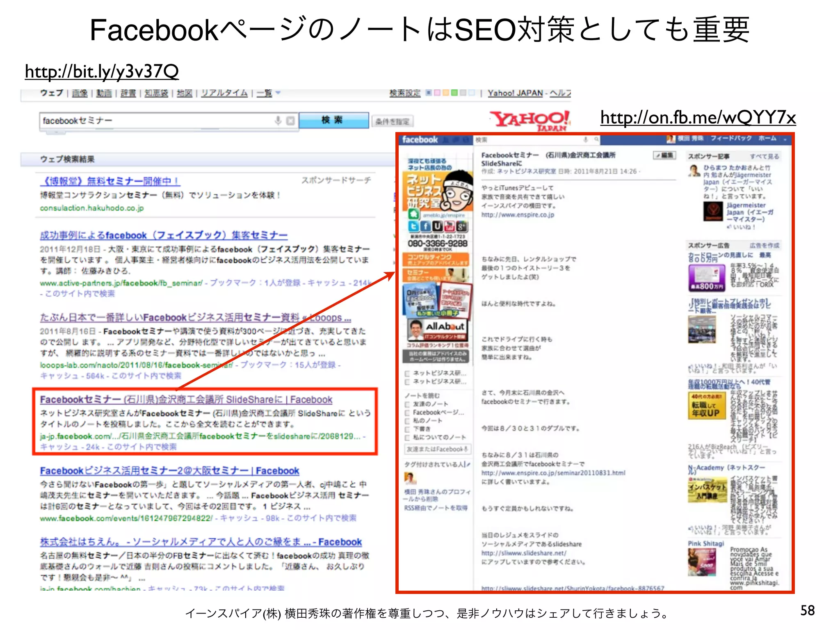The image size is (840, 630).
Task: Click the microphone icon in Yahoo search box
Action: point(278,120)
